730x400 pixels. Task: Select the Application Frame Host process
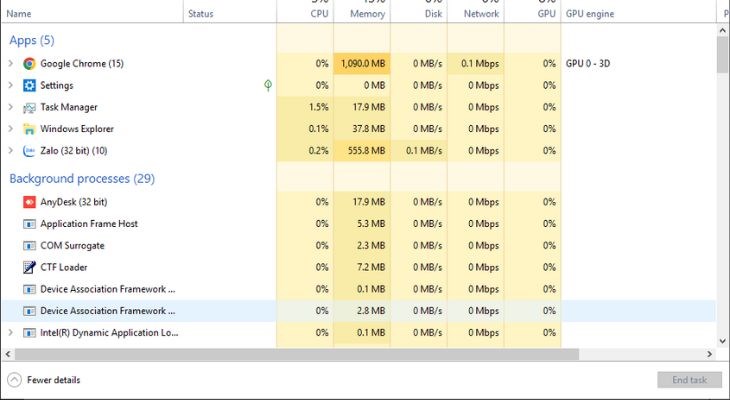click(89, 224)
